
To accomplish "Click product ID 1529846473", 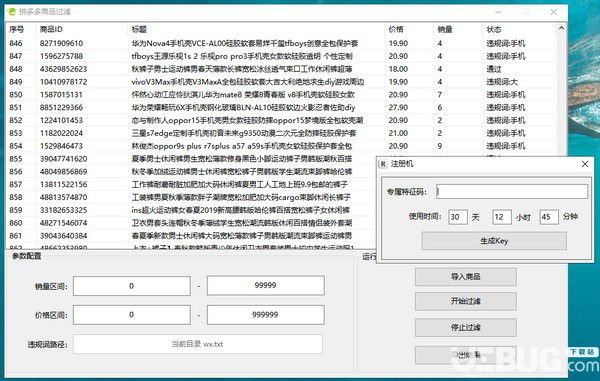I will (61, 146).
